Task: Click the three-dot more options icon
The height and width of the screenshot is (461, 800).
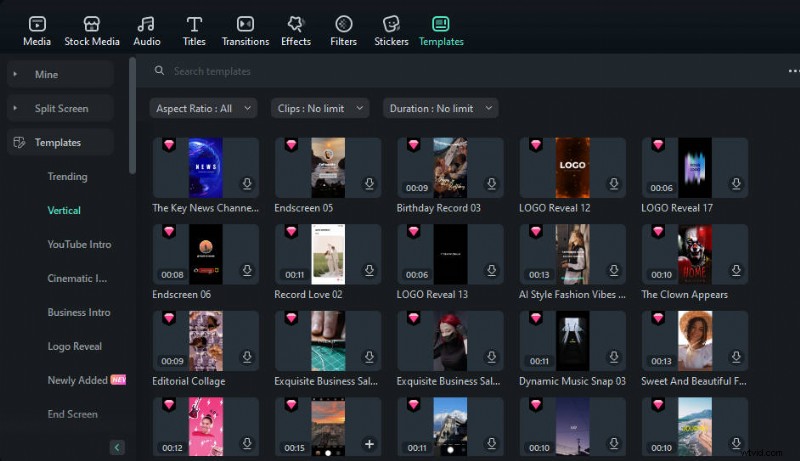Action: click(793, 72)
